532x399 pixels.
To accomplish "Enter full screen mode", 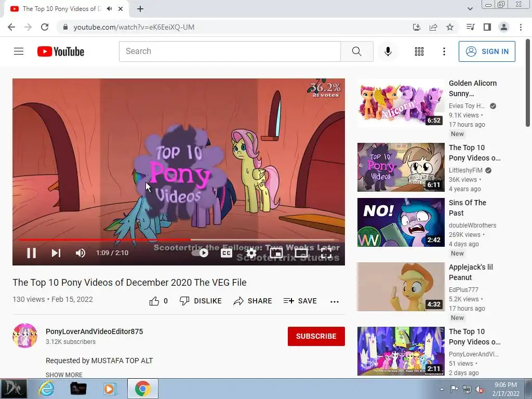I will tap(326, 253).
